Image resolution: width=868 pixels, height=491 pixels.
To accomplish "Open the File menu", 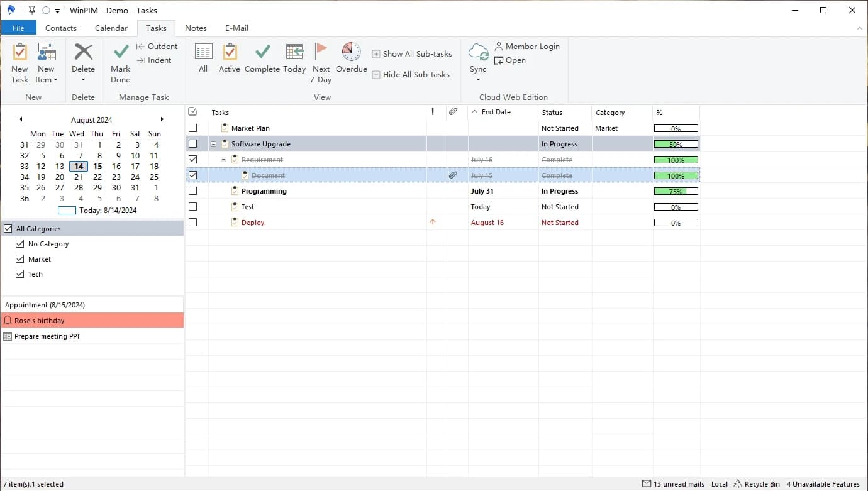I will [18, 28].
